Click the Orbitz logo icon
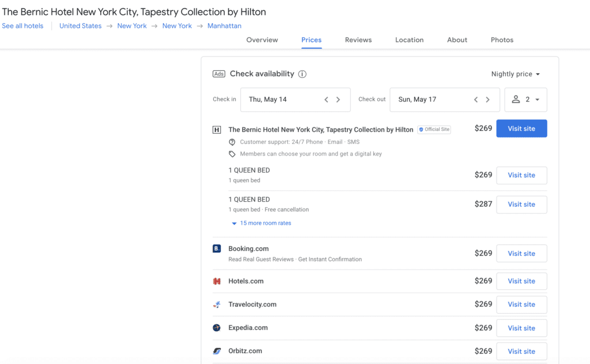Screen dimensions: 590x364 tap(216, 351)
